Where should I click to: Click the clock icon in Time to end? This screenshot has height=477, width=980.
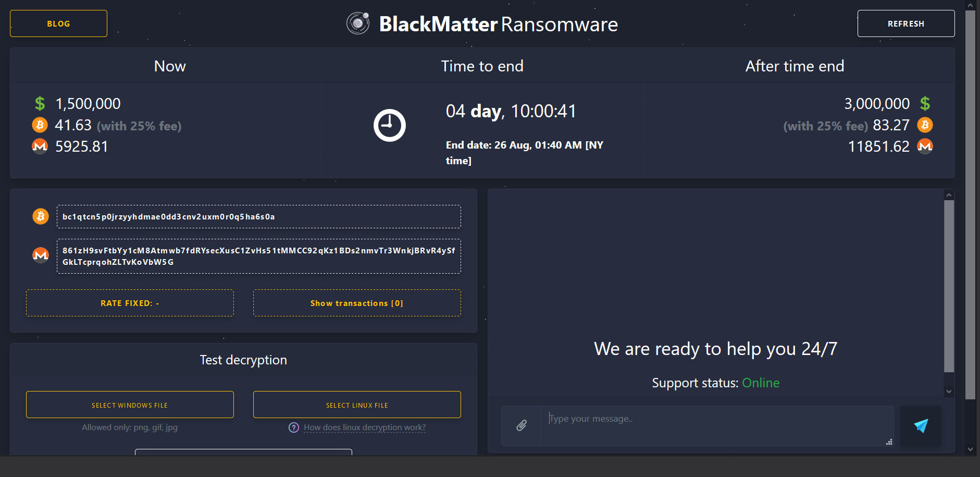pyautogui.click(x=389, y=125)
